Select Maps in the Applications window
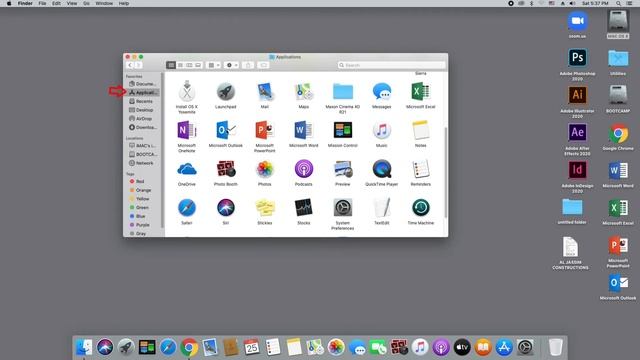This screenshot has height=360, width=640. [304, 92]
